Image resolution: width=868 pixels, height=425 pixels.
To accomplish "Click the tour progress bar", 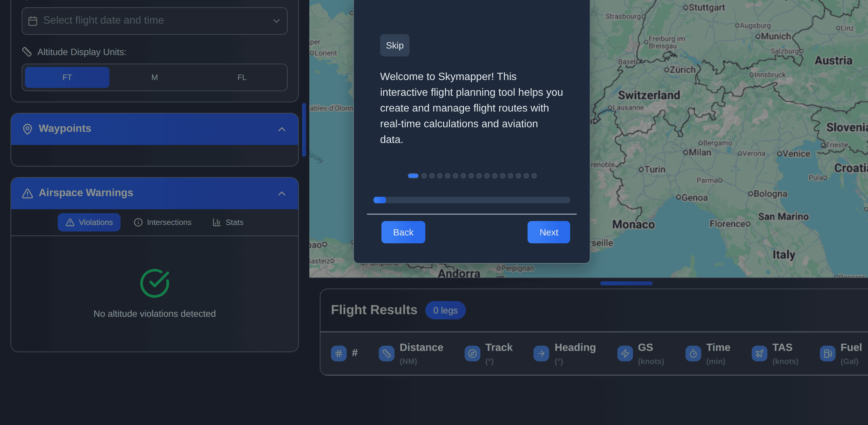I will pos(472,200).
